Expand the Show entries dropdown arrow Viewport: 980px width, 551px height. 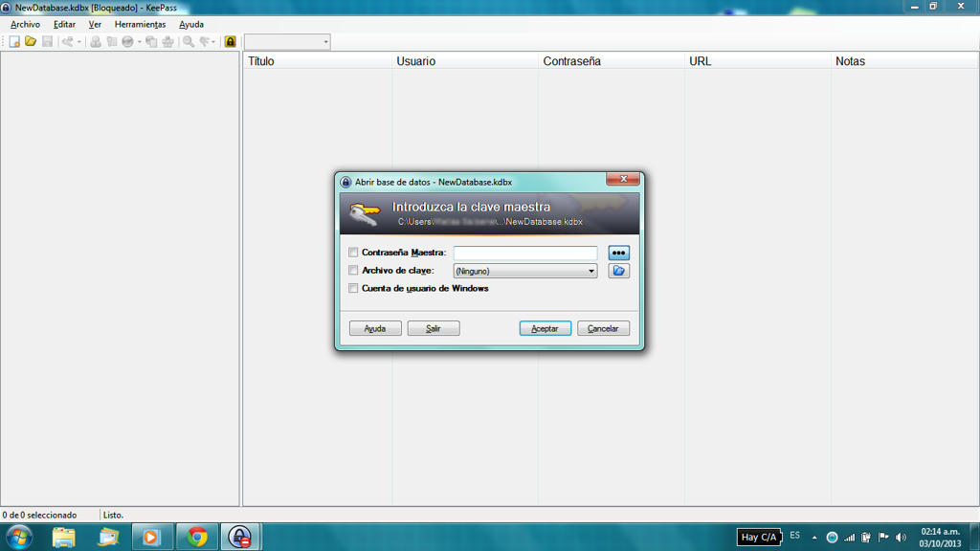pyautogui.click(x=213, y=42)
